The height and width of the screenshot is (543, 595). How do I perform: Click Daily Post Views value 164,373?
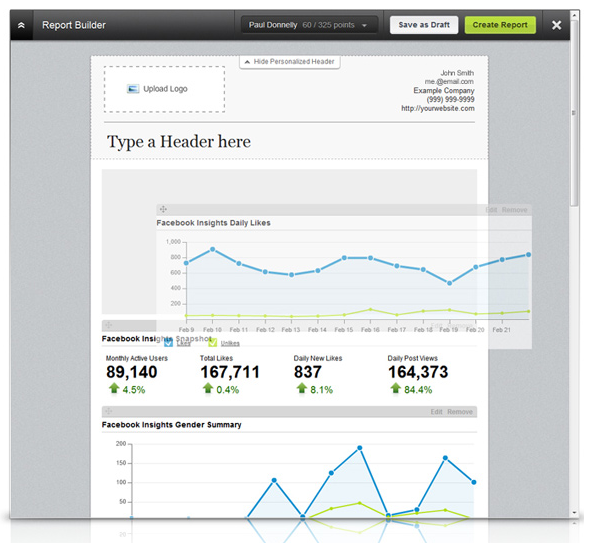(418, 372)
